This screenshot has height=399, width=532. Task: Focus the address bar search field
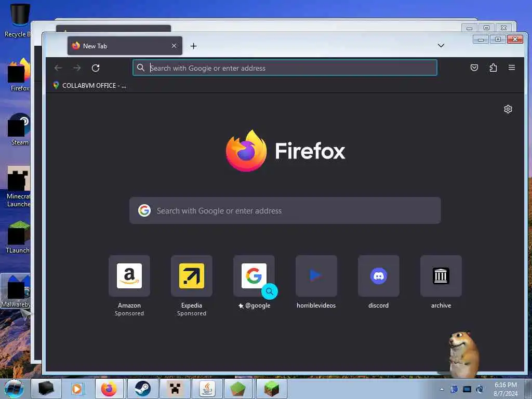point(285,68)
